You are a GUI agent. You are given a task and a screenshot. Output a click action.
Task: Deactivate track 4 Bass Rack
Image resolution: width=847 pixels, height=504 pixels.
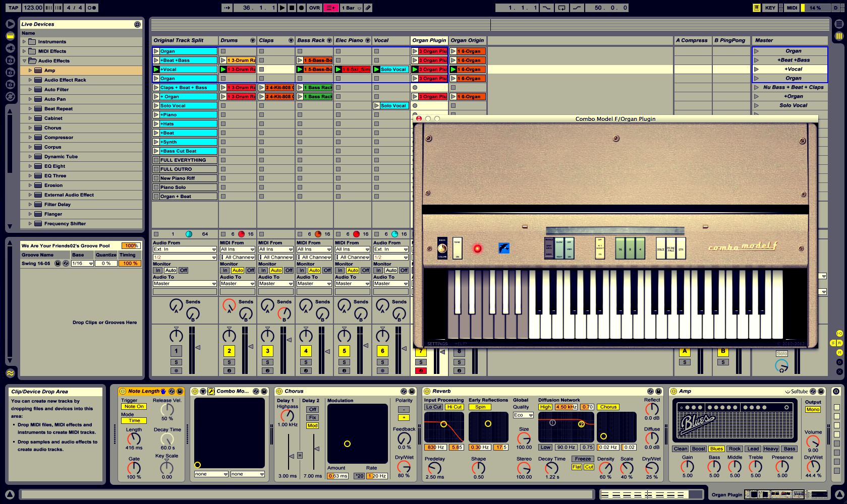point(306,351)
